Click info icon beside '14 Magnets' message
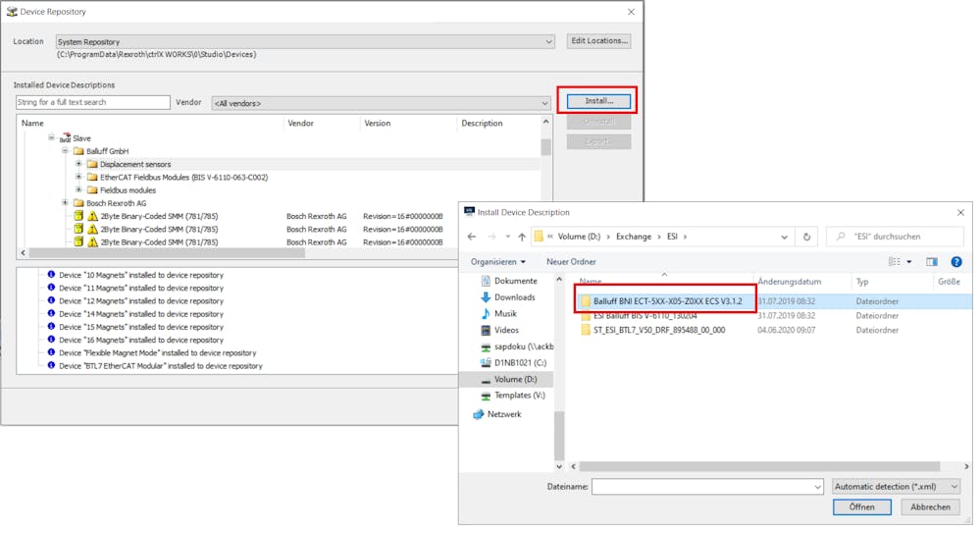980x533 pixels. coord(51,313)
